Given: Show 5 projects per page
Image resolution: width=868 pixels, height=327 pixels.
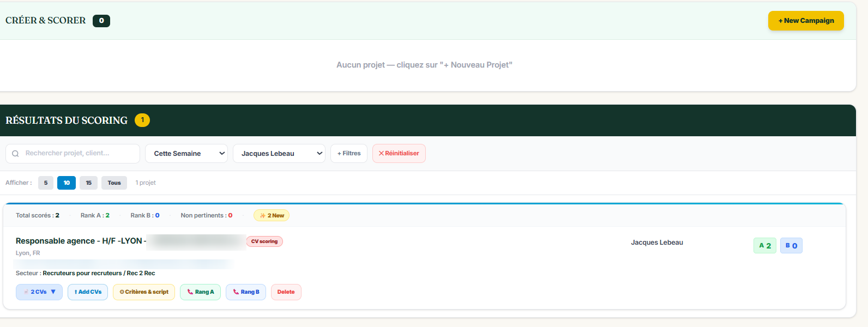Looking at the screenshot, I should tap(46, 183).
